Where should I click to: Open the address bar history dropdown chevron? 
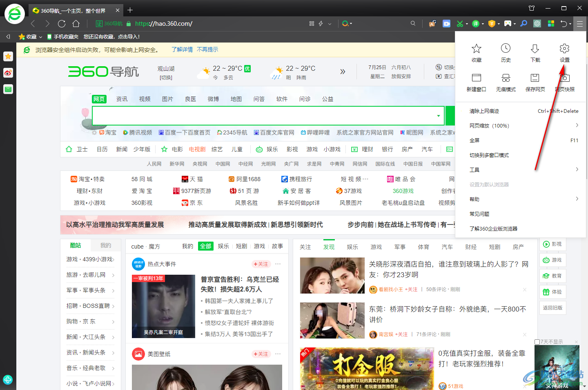tap(330, 24)
